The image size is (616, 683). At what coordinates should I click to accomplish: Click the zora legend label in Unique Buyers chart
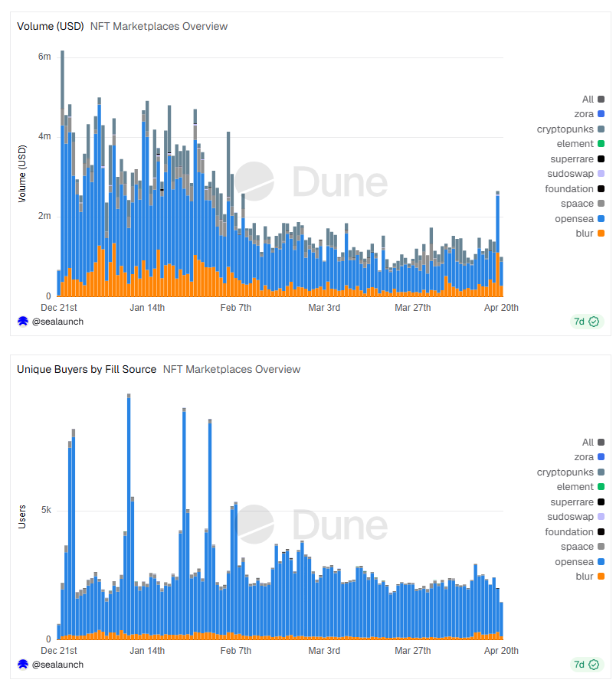(x=584, y=457)
